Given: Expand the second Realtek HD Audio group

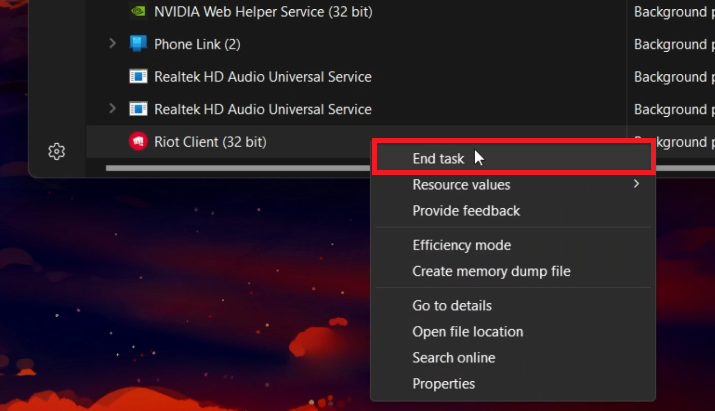Looking at the screenshot, I should pos(112,108).
